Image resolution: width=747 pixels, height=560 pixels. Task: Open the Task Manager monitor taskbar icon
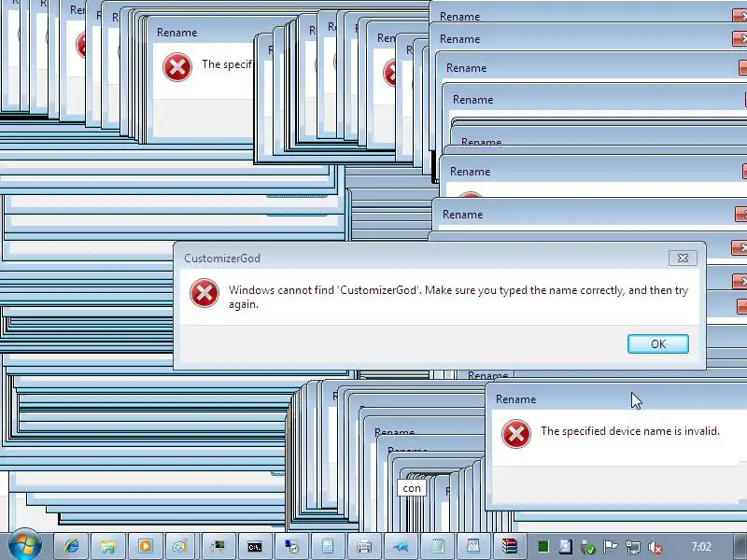click(218, 546)
